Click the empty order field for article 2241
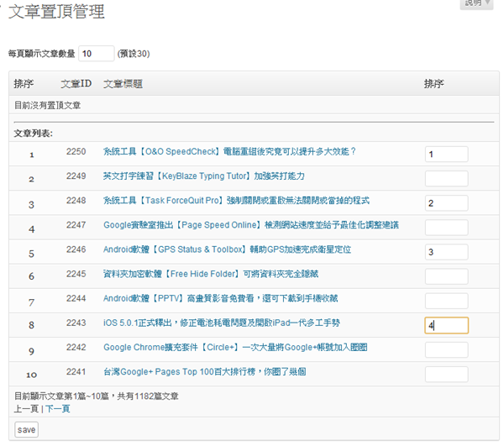Image resolution: width=504 pixels, height=446 pixels. pos(446,375)
